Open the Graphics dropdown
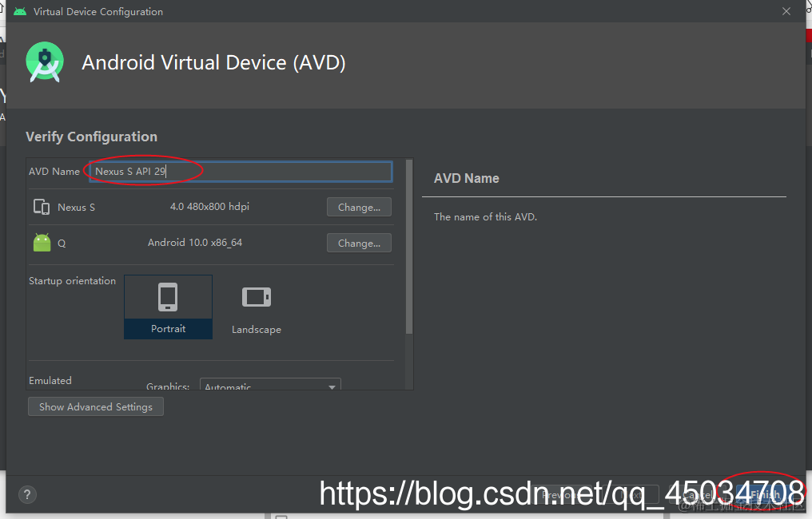This screenshot has height=519, width=812. [270, 386]
